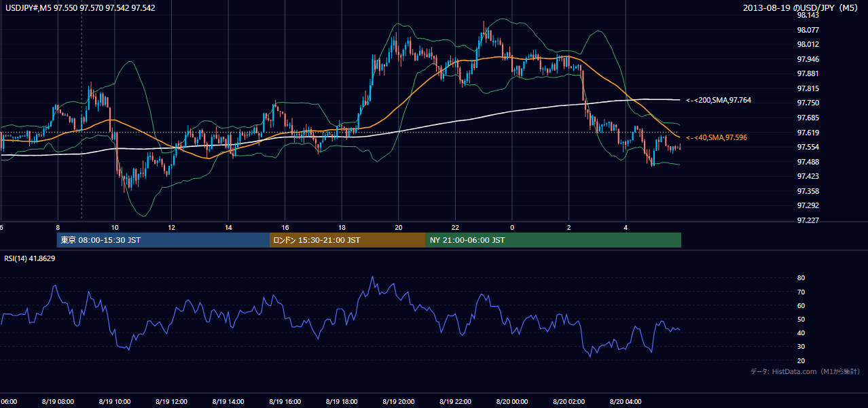Click the 8/19 10:00 time axis label
This screenshot has width=868, height=408.
point(114,402)
